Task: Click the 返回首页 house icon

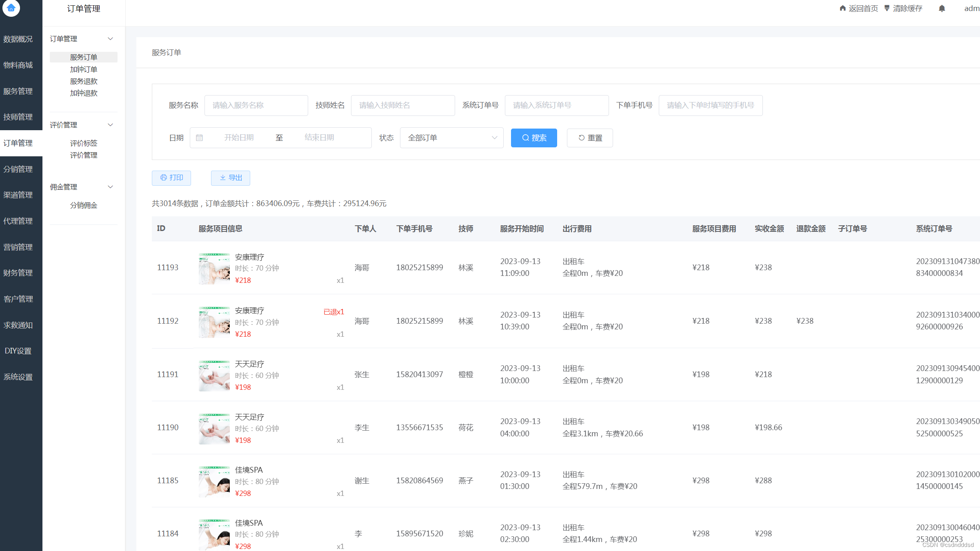Action: (842, 8)
